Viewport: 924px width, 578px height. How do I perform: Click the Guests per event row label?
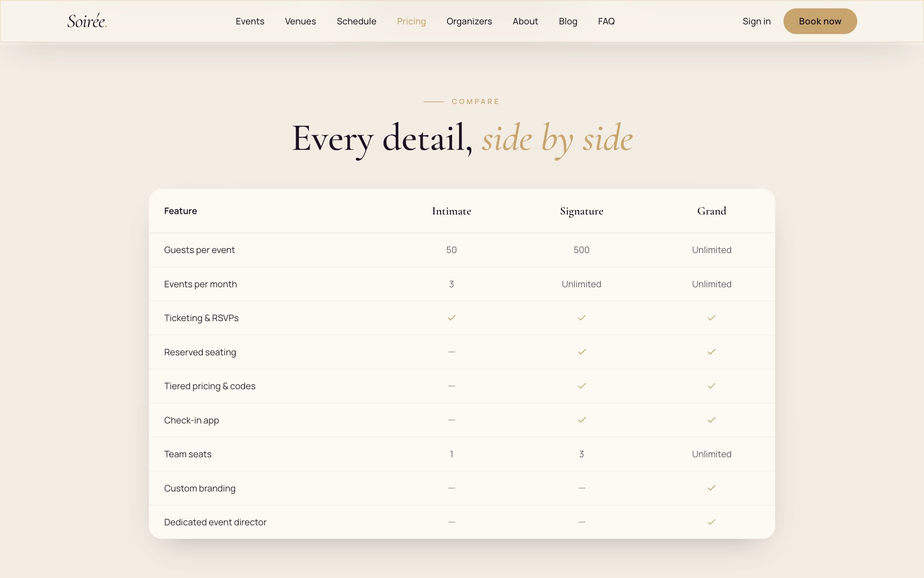pyautogui.click(x=199, y=250)
